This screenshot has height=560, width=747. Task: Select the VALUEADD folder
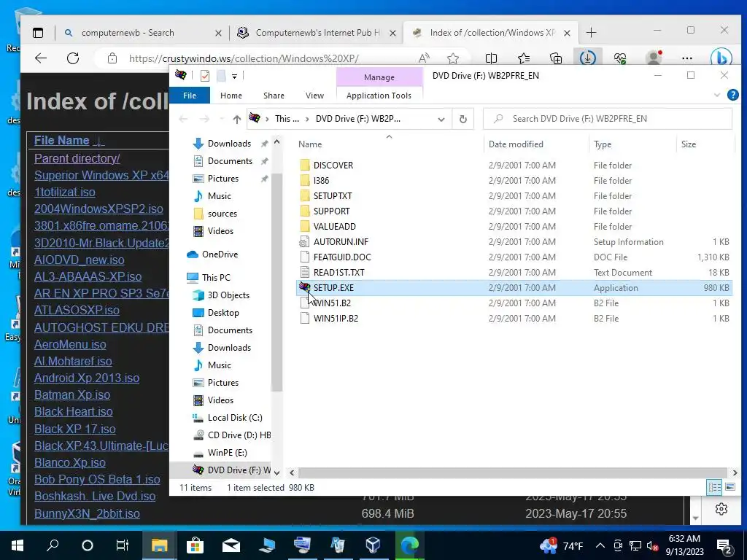pyautogui.click(x=334, y=226)
